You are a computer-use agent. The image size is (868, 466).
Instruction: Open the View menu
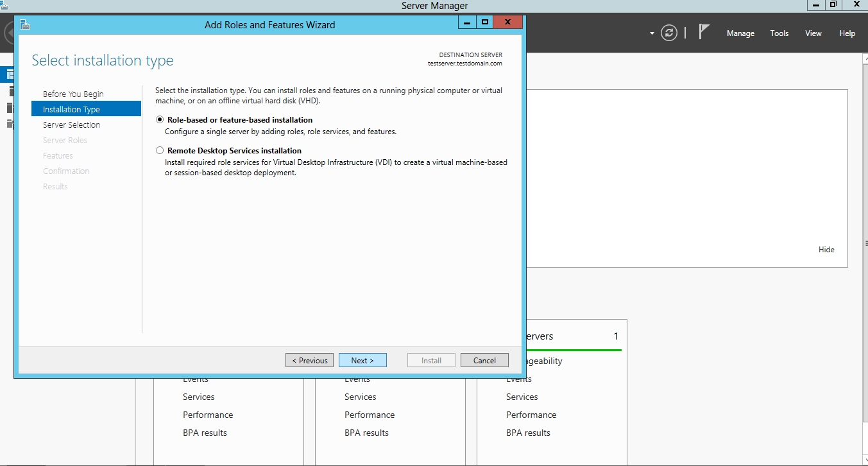813,33
